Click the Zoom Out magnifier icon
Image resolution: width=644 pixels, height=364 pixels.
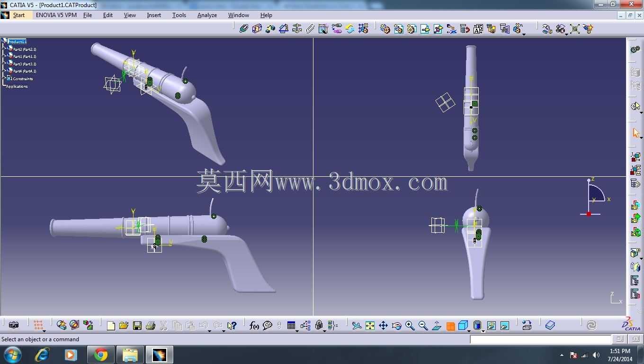(x=423, y=326)
